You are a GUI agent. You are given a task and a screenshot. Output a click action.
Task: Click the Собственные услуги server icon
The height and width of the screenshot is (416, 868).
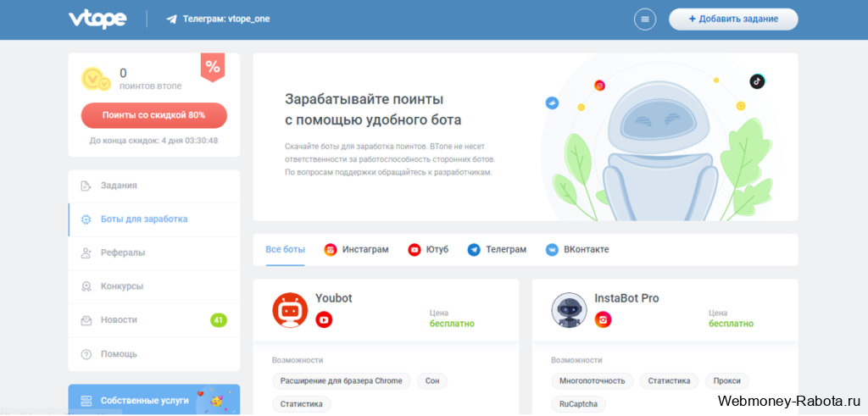(86, 401)
